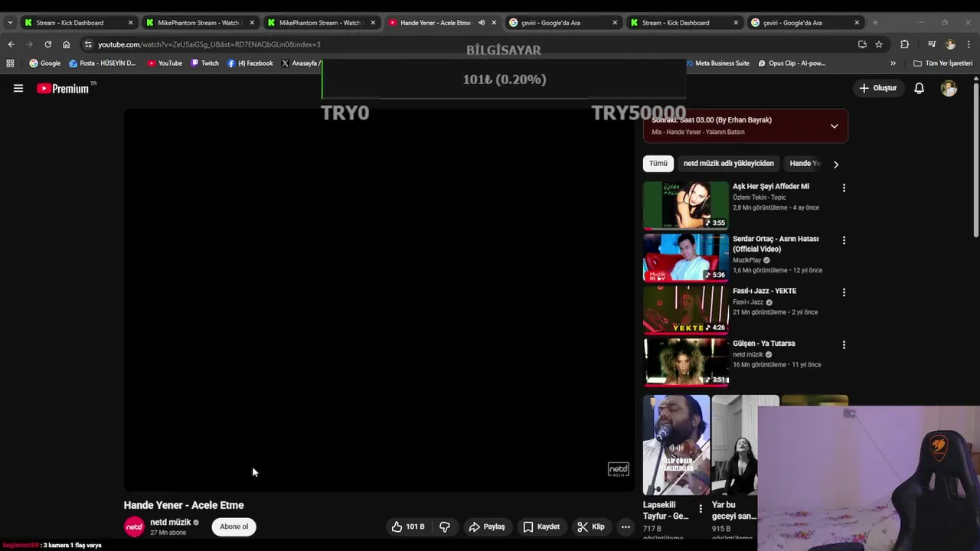The image size is (980, 551).
Task: Select netd müzik adlı yükleyiciden chip
Action: click(728, 163)
